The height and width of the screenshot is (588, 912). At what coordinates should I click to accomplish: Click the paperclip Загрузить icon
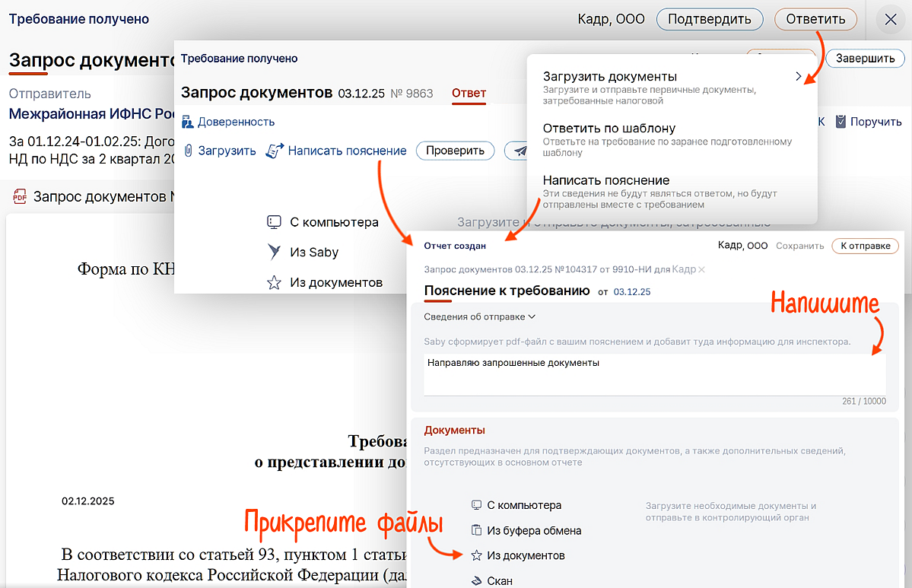click(x=188, y=151)
